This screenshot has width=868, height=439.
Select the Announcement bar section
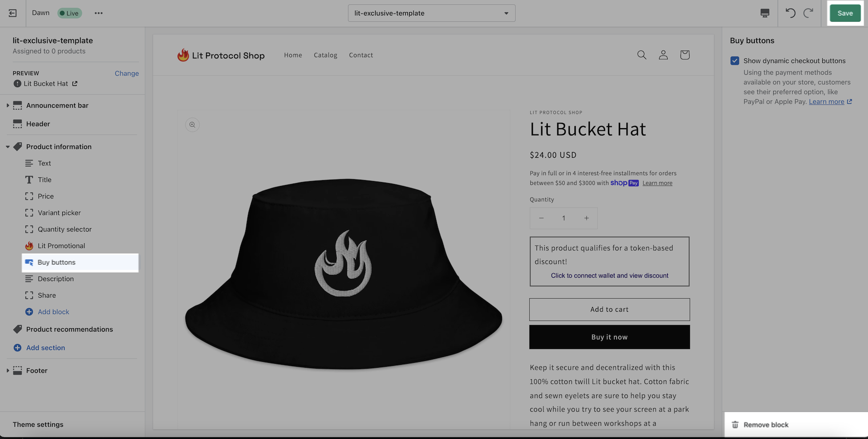coord(57,105)
